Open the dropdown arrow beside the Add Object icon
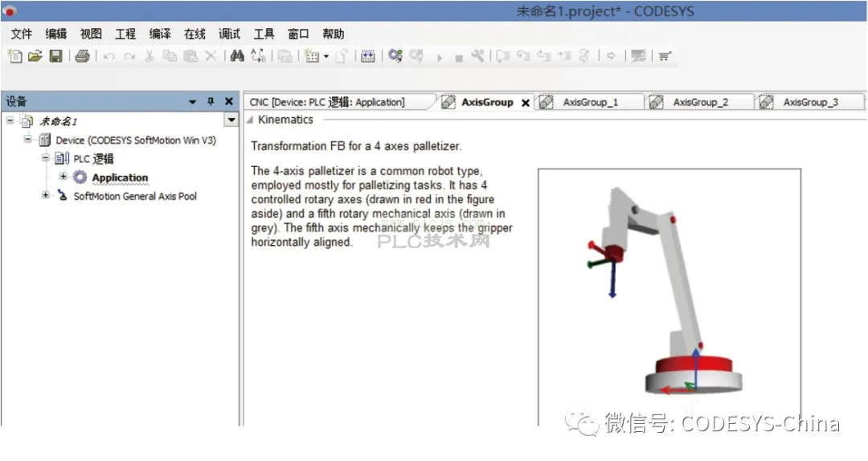Screen dimensions: 868x461 tap(326, 56)
